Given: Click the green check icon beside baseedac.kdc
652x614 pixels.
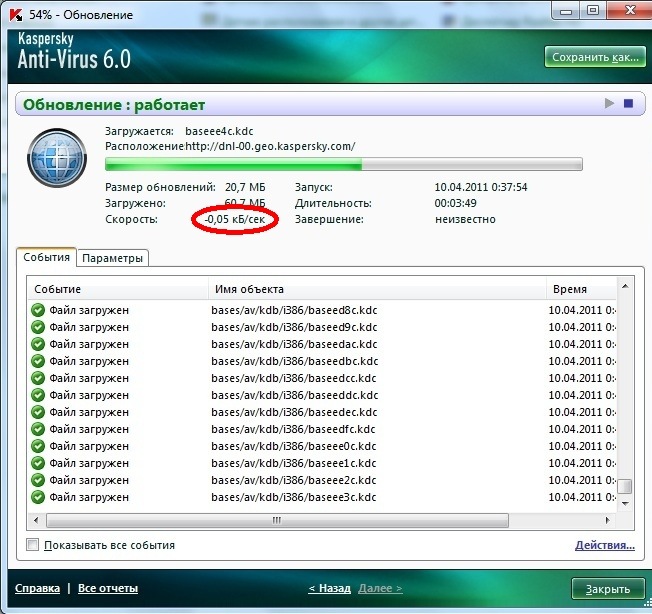Looking at the screenshot, I should [x=38, y=344].
